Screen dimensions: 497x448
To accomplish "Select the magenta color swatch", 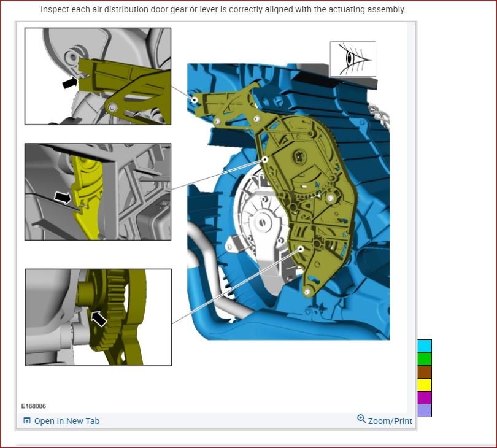I will 425,398.
